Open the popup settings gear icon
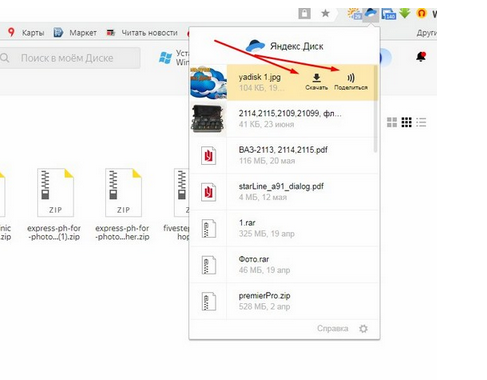Screen dimensions: 487x380 click(363, 329)
